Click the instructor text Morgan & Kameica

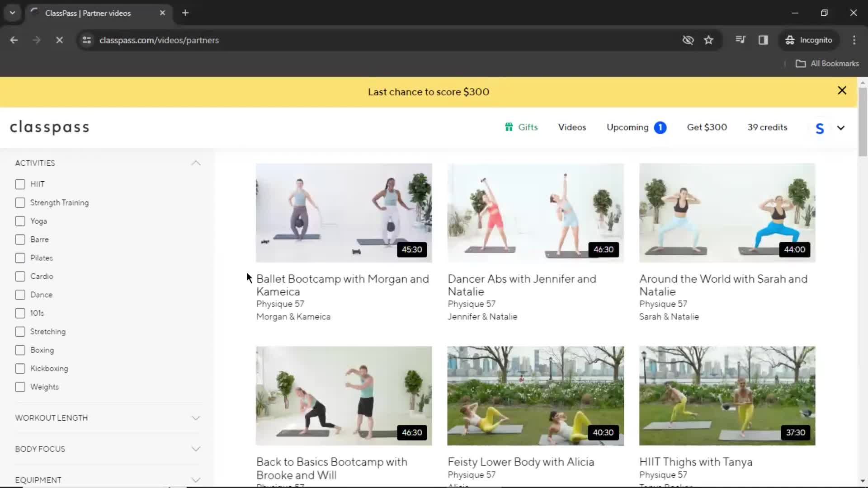coord(293,317)
